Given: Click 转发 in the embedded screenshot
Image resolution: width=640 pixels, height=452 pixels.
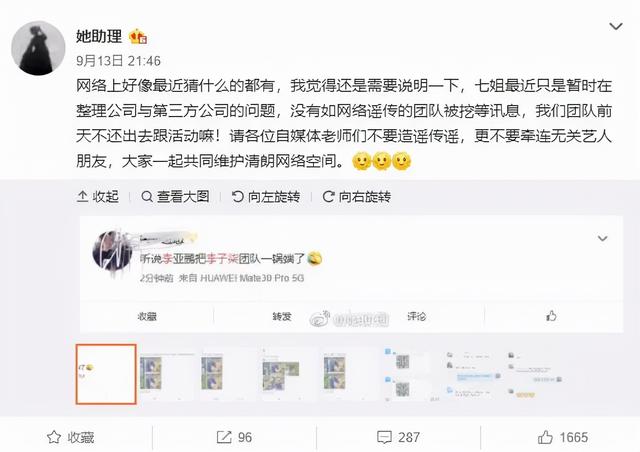Looking at the screenshot, I should click(282, 316).
